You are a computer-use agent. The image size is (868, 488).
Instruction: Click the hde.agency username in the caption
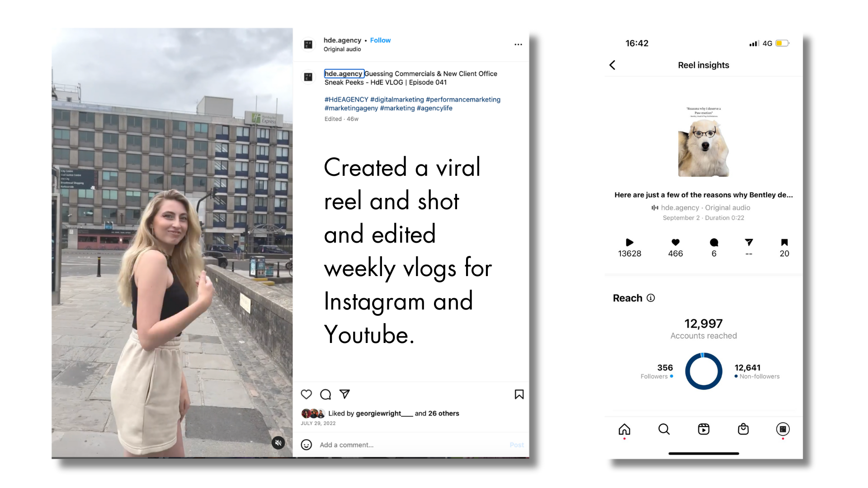point(344,74)
